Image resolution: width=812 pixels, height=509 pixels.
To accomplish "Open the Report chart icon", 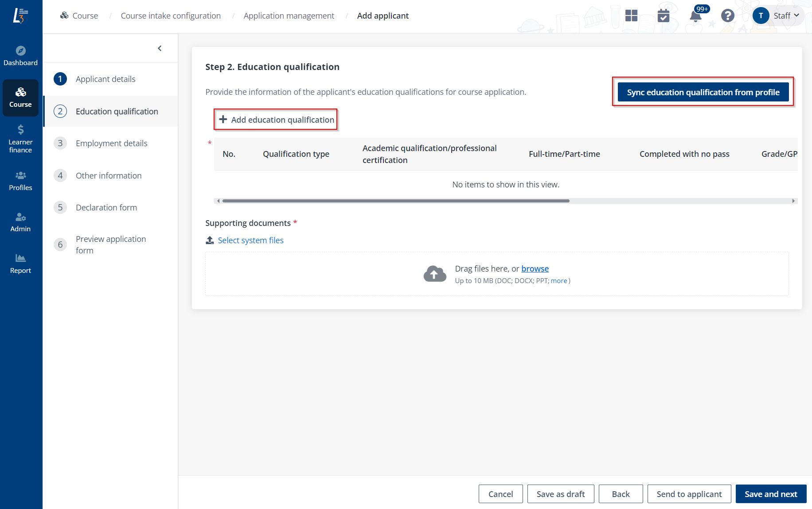I will (20, 258).
